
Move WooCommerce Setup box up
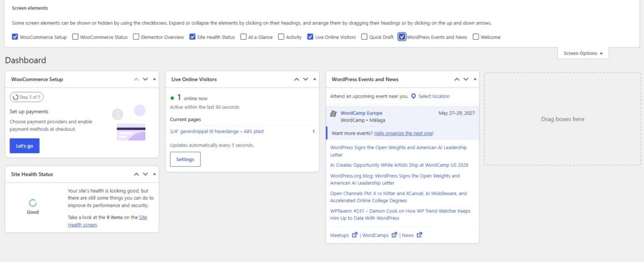[x=136, y=79]
